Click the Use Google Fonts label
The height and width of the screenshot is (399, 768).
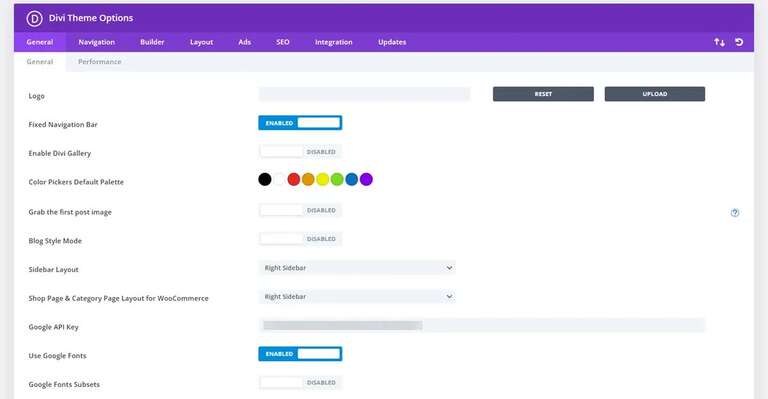click(x=57, y=356)
